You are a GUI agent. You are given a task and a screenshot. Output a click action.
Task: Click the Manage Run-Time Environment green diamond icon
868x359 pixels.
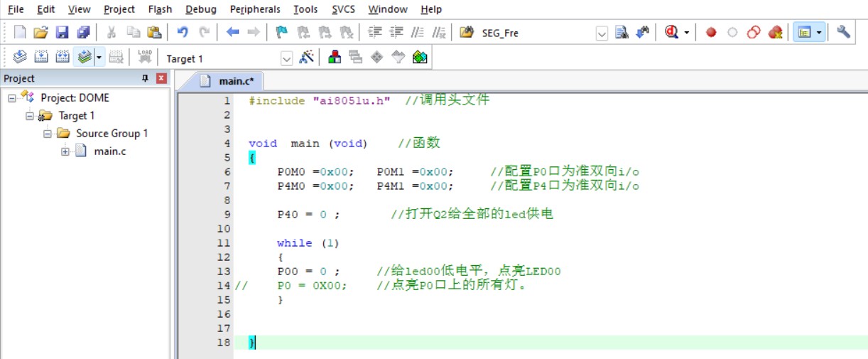click(x=377, y=58)
